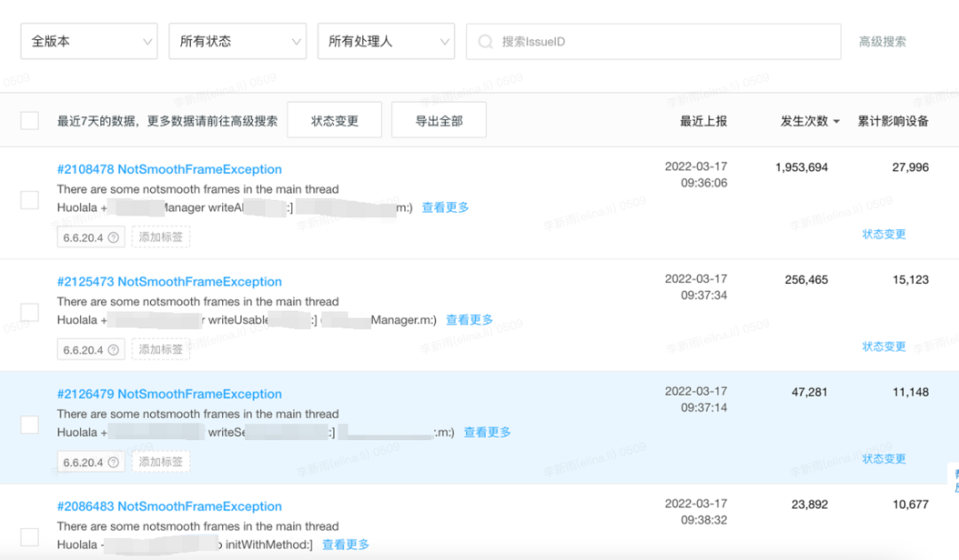The image size is (959, 560).
Task: Select checkbox for issue #2126479
Action: 29,425
